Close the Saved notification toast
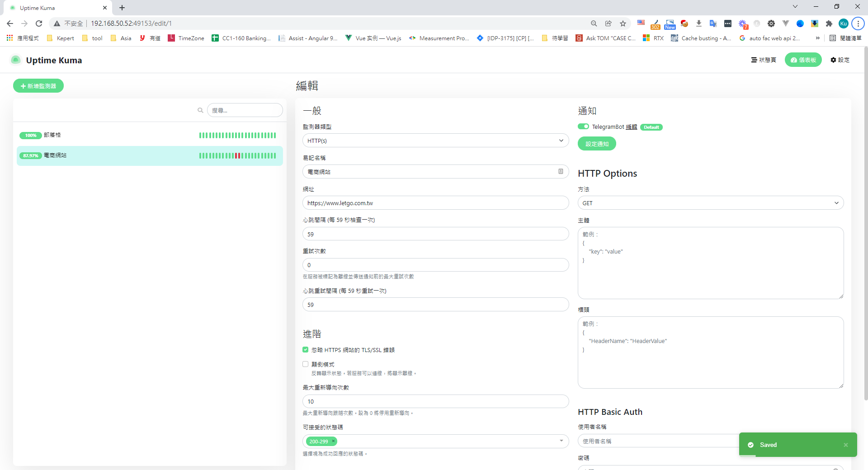The width and height of the screenshot is (868, 470). pyautogui.click(x=845, y=445)
